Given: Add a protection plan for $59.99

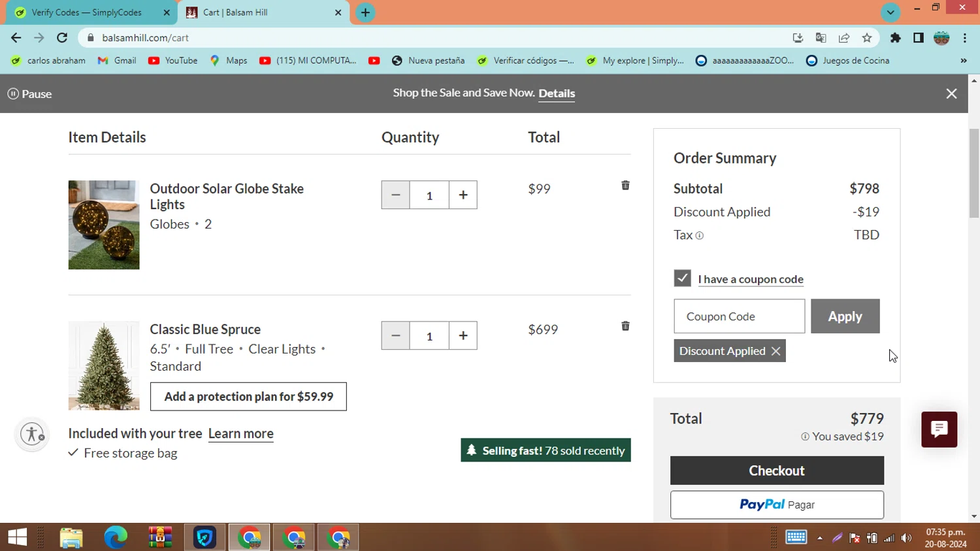Looking at the screenshot, I should tap(248, 397).
